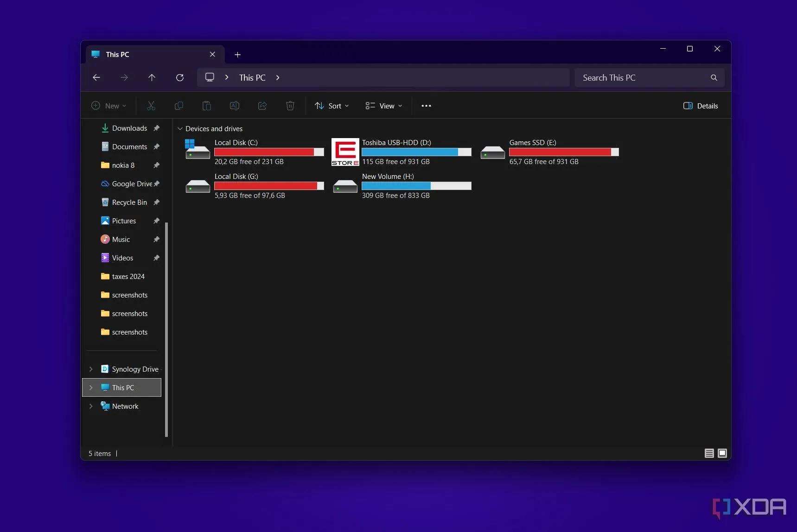Open the Sort dropdown menu

[x=332, y=106]
